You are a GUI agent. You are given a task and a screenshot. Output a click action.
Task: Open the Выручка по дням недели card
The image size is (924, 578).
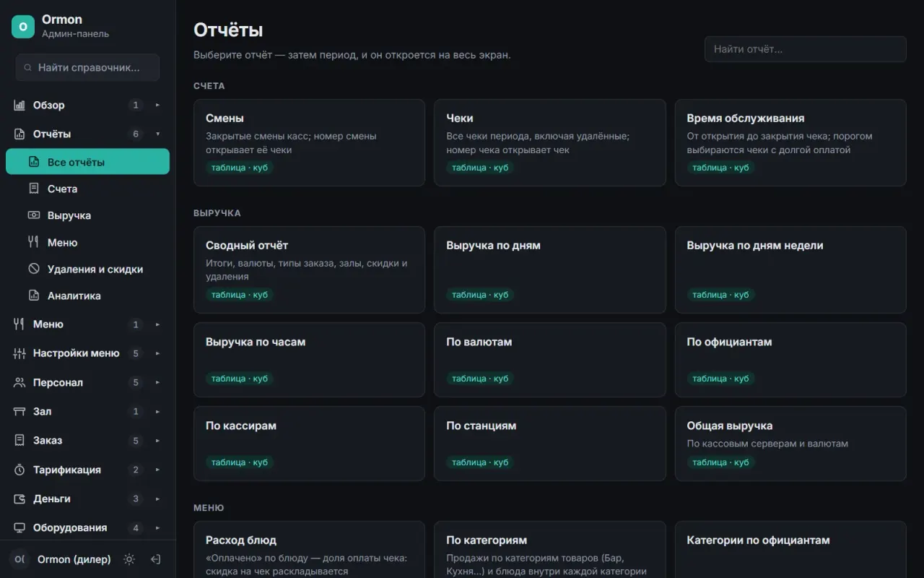click(790, 270)
